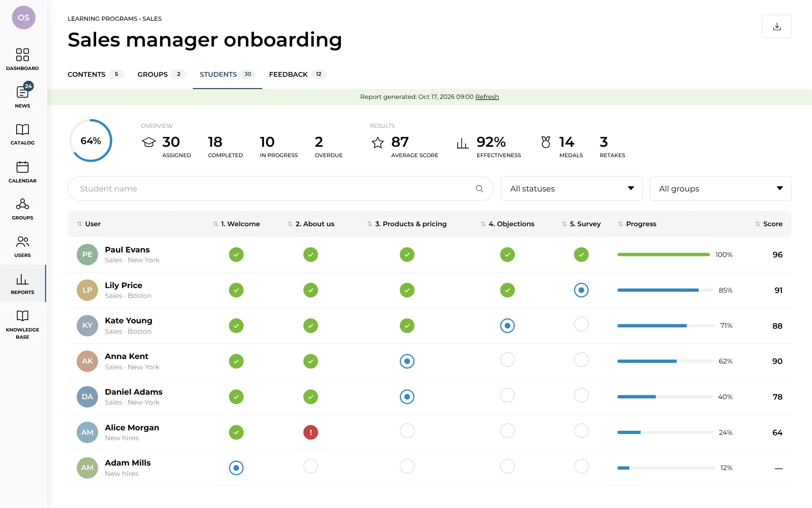Open Knowledge Base in sidebar
Viewport: 812px width, 508px height.
point(23,325)
